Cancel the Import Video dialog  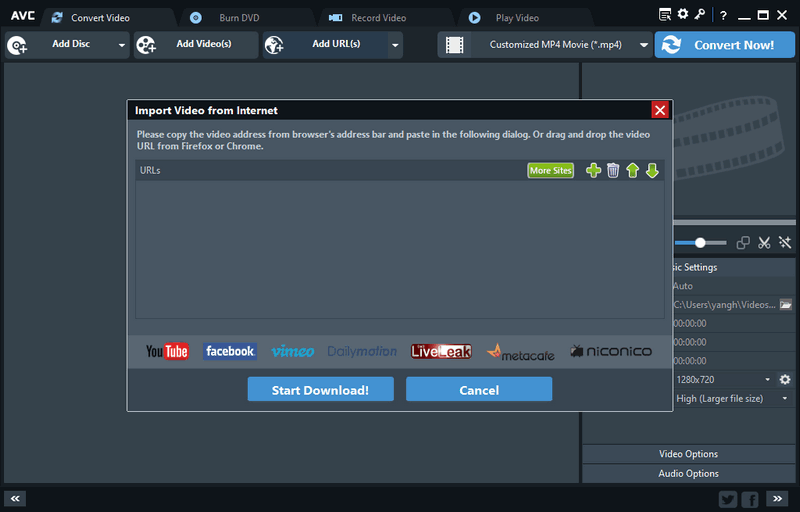[479, 389]
